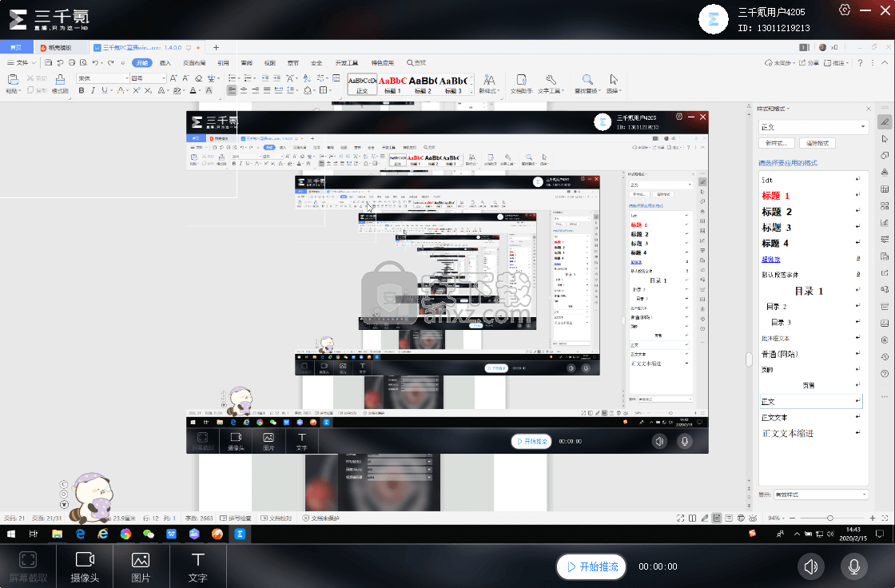This screenshot has height=588, width=895.
Task: Click the font color button
Action: [x=193, y=90]
